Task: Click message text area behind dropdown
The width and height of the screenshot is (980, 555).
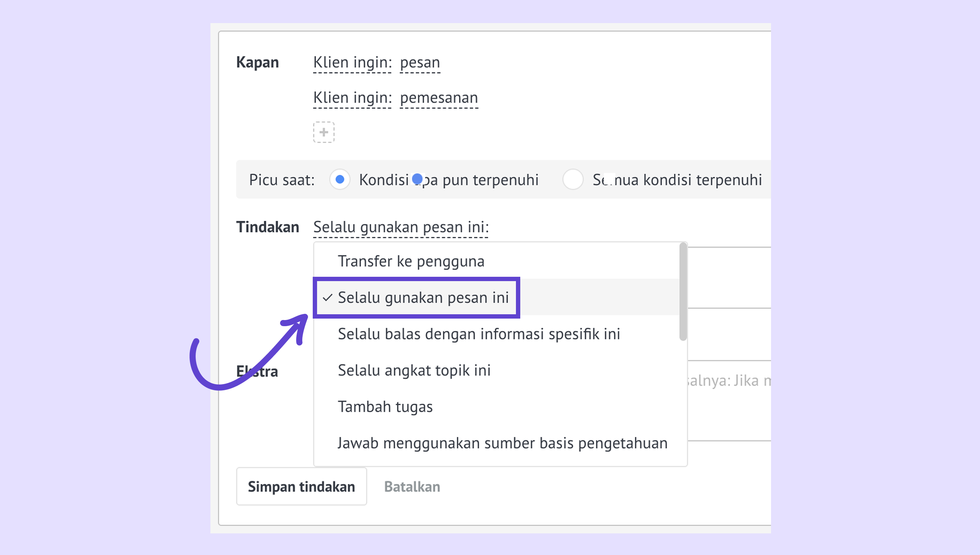Action: (728, 277)
